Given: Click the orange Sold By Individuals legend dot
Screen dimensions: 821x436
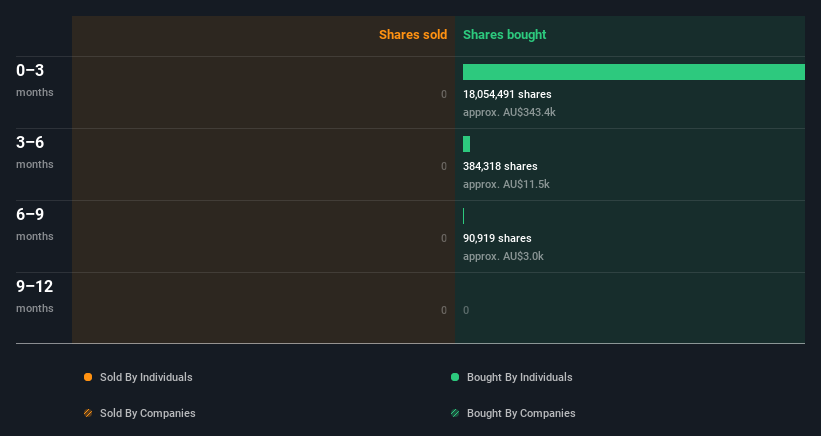Looking at the screenshot, I should (x=88, y=377).
